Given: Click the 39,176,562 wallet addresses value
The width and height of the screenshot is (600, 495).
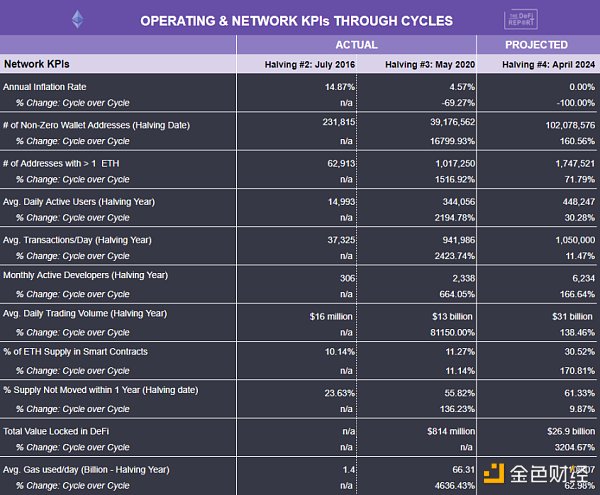Looking at the screenshot, I should pyautogui.click(x=452, y=122).
